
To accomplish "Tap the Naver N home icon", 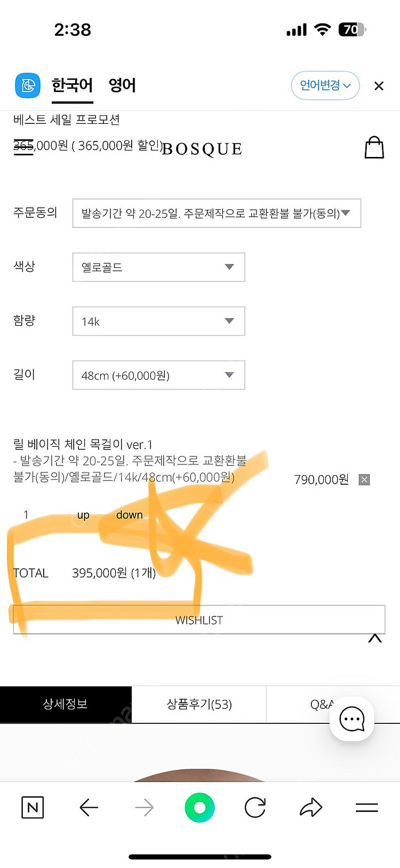I will pos(33,807).
